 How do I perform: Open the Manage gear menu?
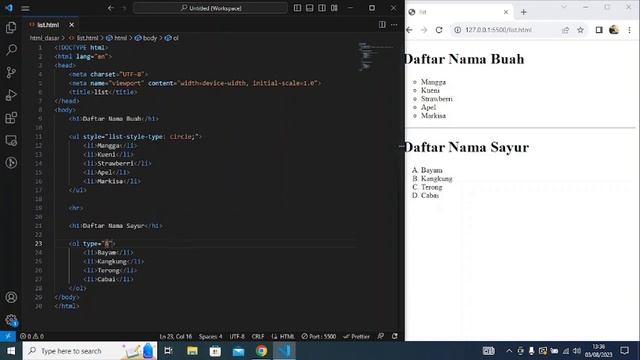point(11,320)
